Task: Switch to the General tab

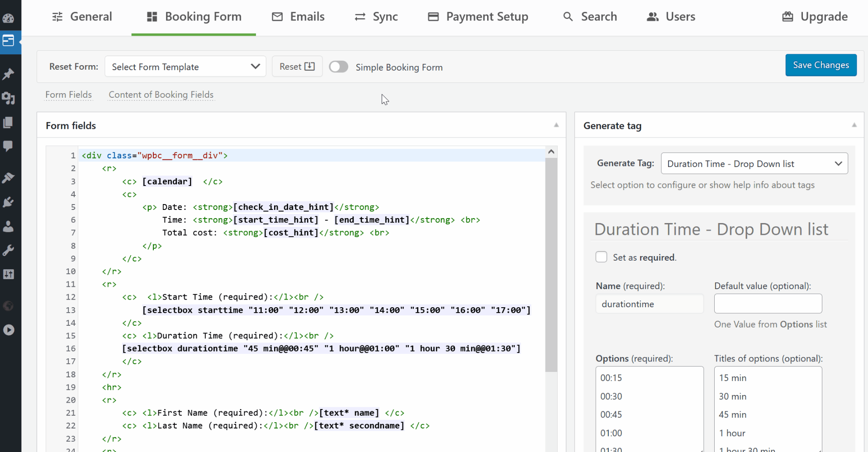Action: click(x=82, y=17)
